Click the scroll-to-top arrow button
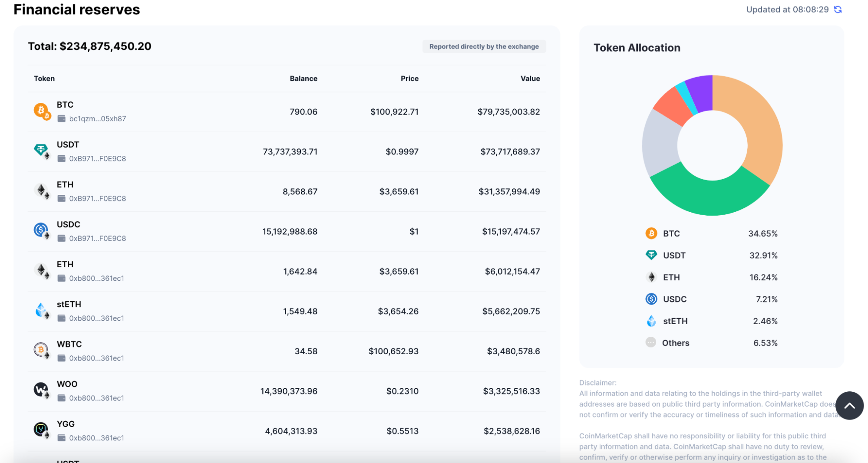Image resolution: width=868 pixels, height=463 pixels. [x=849, y=406]
